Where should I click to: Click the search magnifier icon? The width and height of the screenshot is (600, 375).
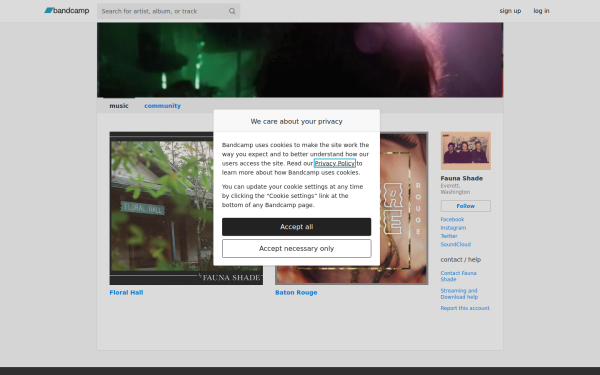point(232,11)
